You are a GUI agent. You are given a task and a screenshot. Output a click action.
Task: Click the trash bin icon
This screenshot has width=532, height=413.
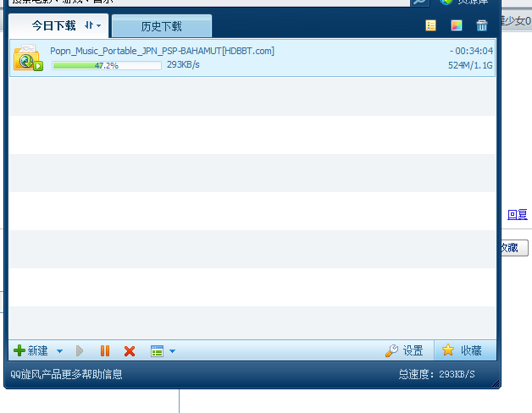point(482,25)
